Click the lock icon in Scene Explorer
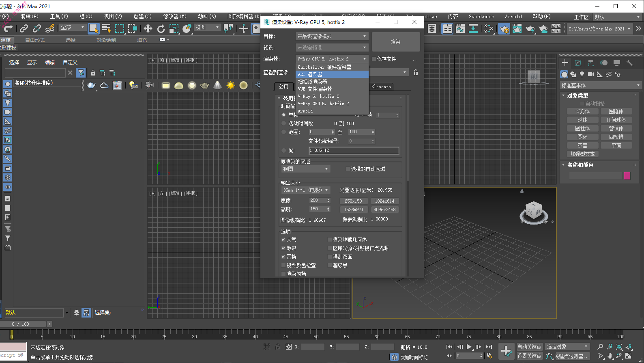 click(93, 73)
